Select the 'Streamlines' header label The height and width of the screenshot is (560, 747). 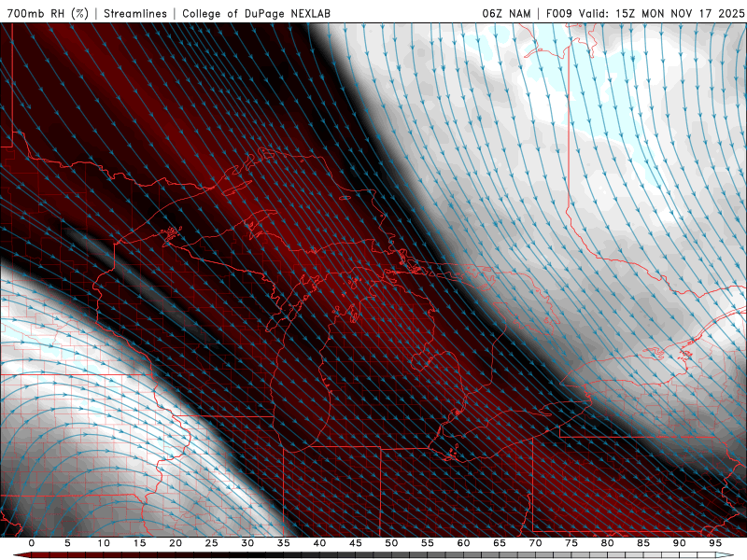[x=135, y=13]
